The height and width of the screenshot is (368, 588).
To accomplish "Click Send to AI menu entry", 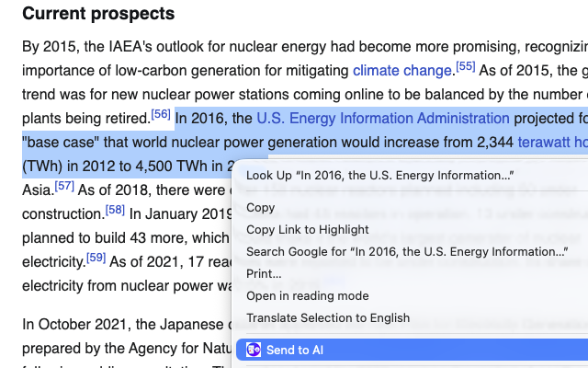I will point(412,350).
